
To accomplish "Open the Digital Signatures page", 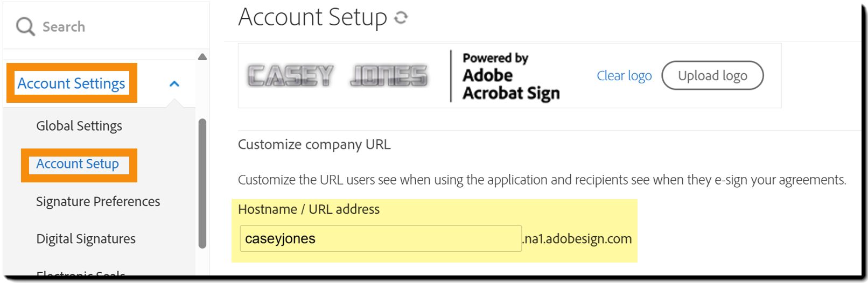I will click(86, 239).
